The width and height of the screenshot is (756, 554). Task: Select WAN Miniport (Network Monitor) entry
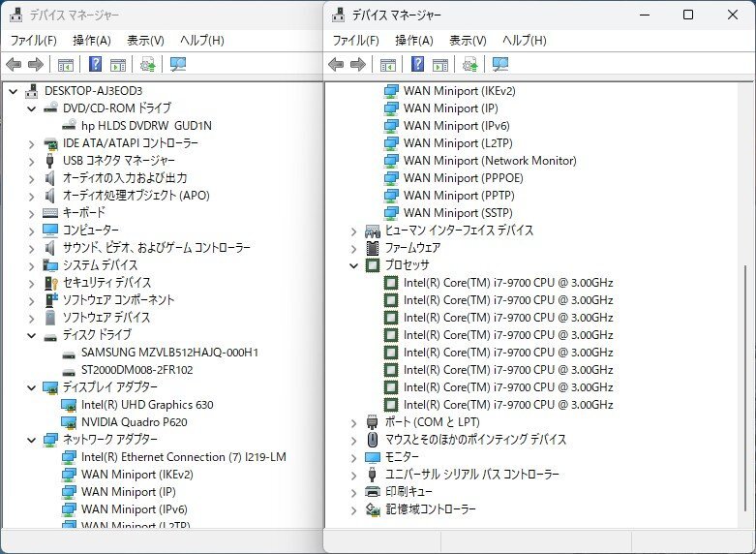pyautogui.click(x=490, y=160)
